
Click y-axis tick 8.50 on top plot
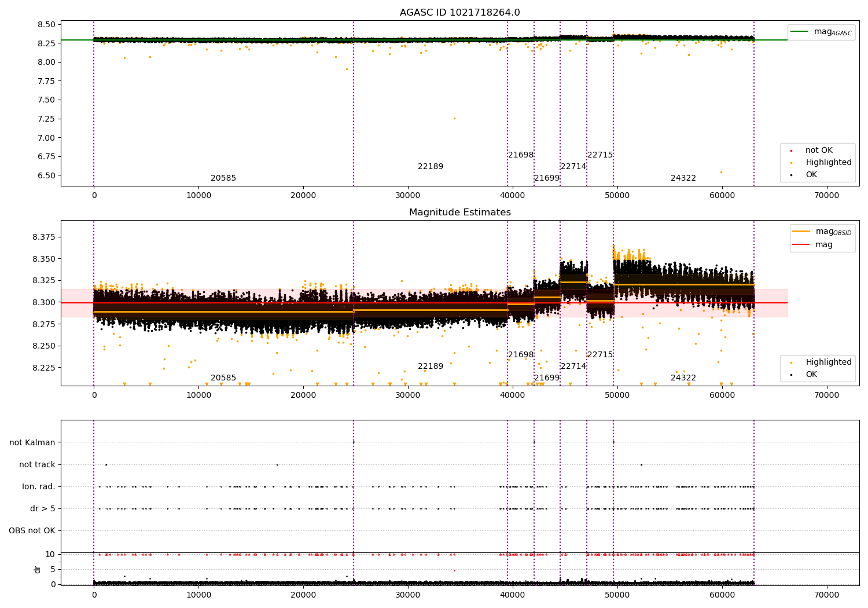click(x=46, y=25)
